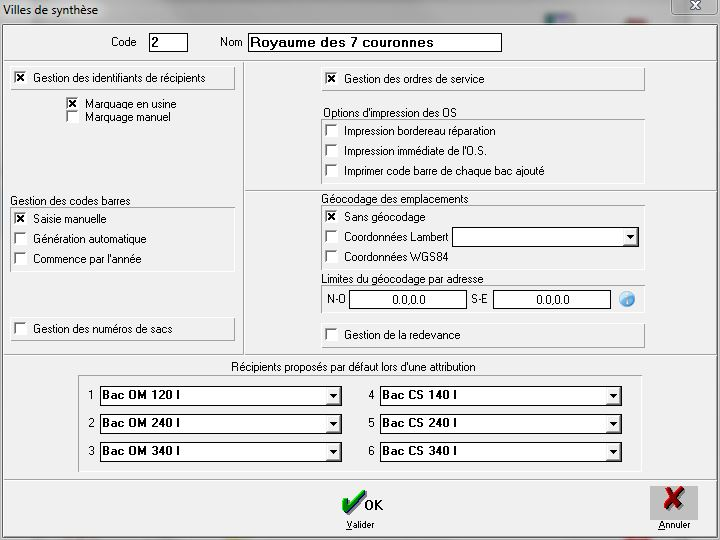Click the red X Annuler icon

point(673,501)
